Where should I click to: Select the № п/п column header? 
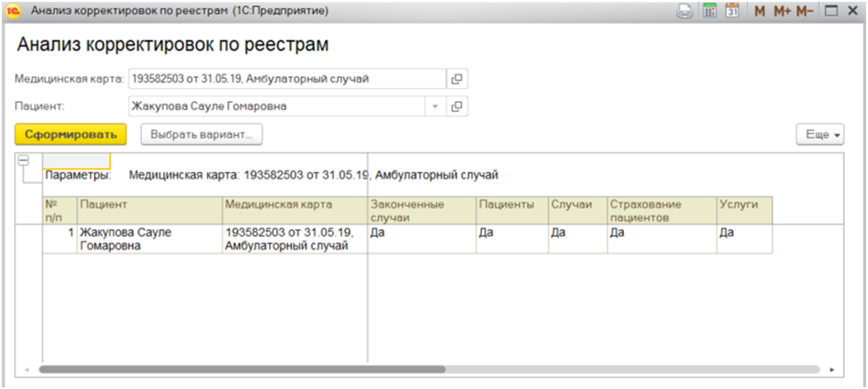point(59,210)
